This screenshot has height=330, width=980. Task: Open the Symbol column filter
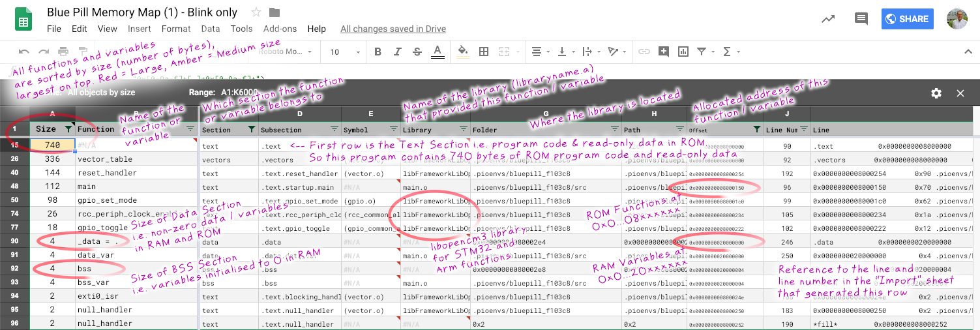click(x=394, y=129)
